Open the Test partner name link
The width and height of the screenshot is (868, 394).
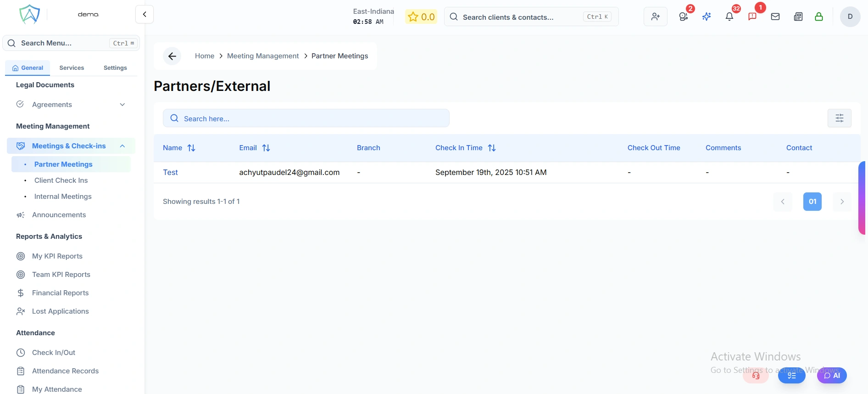click(x=170, y=173)
